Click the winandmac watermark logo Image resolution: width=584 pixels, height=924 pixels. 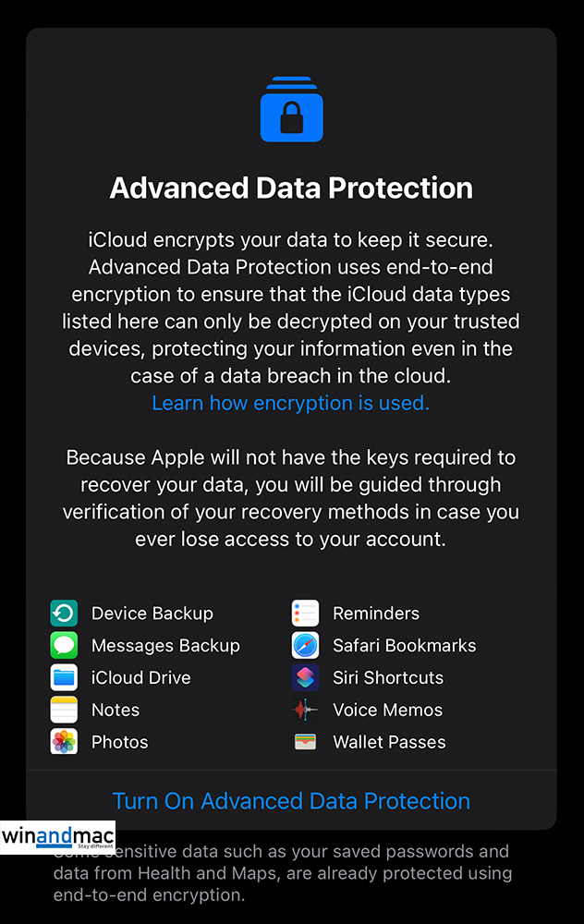(x=57, y=837)
